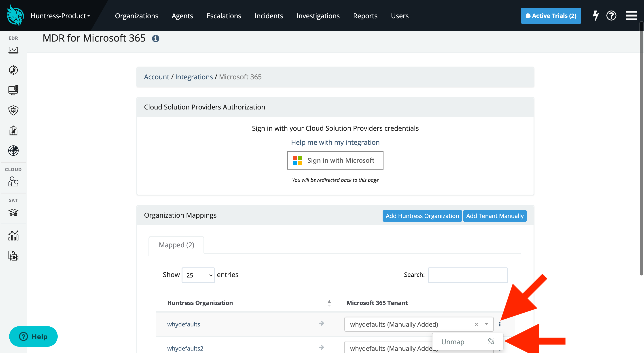This screenshot has width=644, height=353.
Task: Open the radar globe icon in sidebar
Action: tap(13, 150)
